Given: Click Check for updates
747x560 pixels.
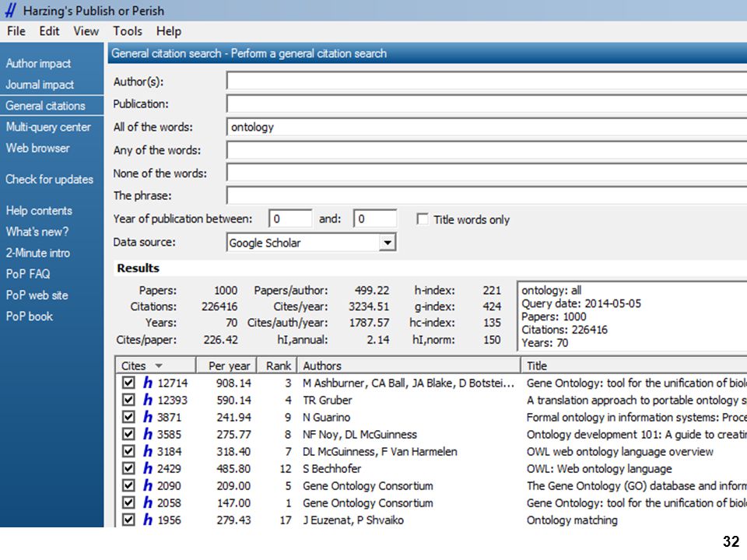Looking at the screenshot, I should click(49, 179).
